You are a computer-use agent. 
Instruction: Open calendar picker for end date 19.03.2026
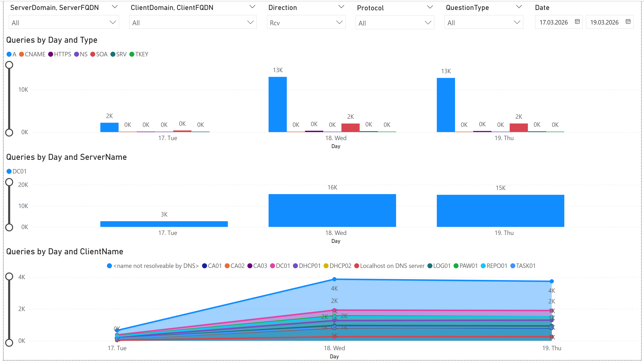click(628, 22)
